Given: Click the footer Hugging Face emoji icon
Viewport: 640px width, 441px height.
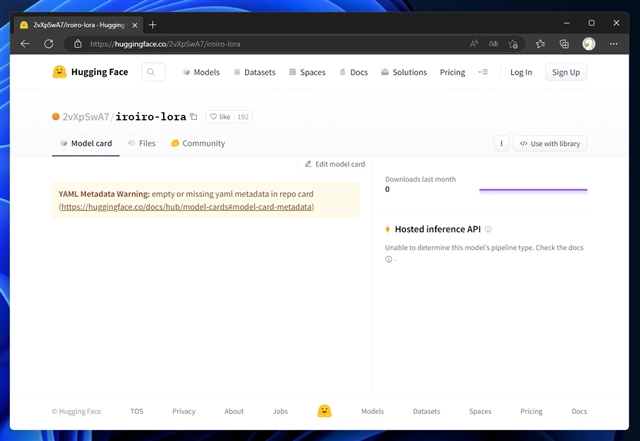Looking at the screenshot, I should pyautogui.click(x=324, y=411).
